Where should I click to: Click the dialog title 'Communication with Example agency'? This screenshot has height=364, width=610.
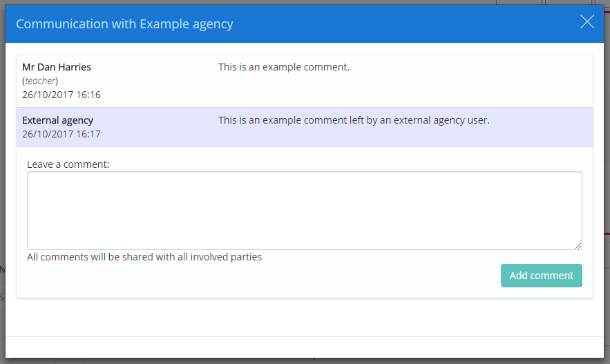[x=124, y=24]
